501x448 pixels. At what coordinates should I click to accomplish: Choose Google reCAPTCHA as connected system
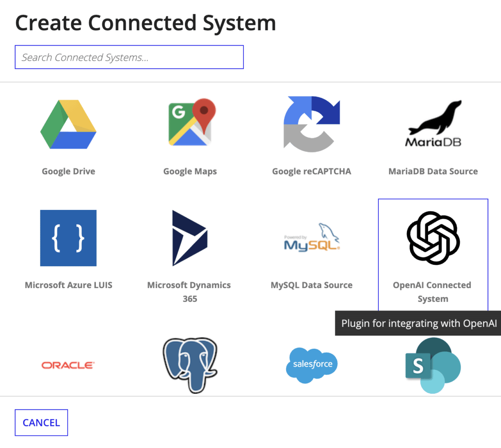[x=312, y=124]
